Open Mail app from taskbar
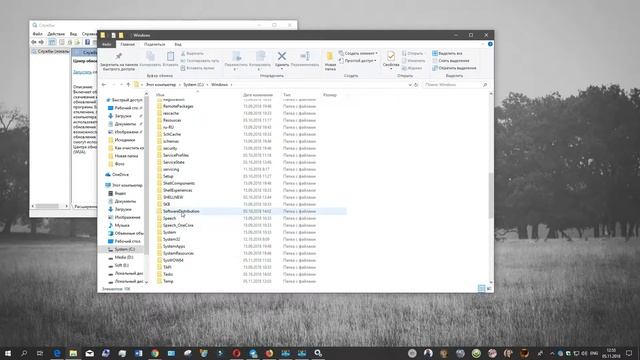The width and height of the screenshot is (640, 360). (x=89, y=353)
